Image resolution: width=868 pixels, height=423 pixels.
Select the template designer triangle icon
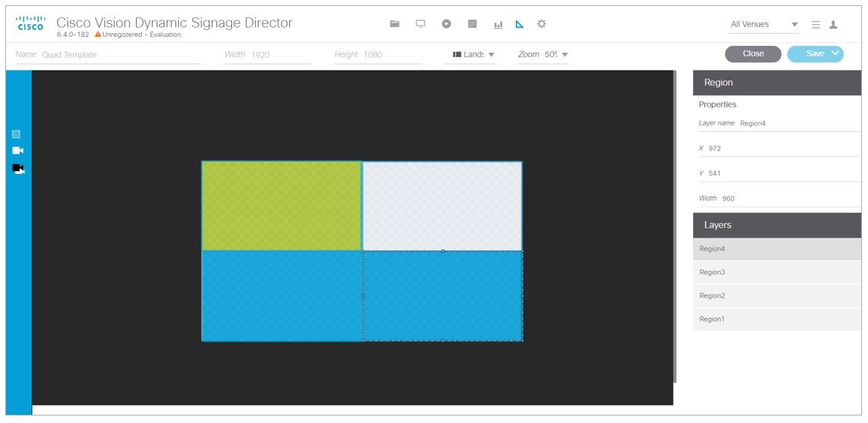(x=520, y=24)
